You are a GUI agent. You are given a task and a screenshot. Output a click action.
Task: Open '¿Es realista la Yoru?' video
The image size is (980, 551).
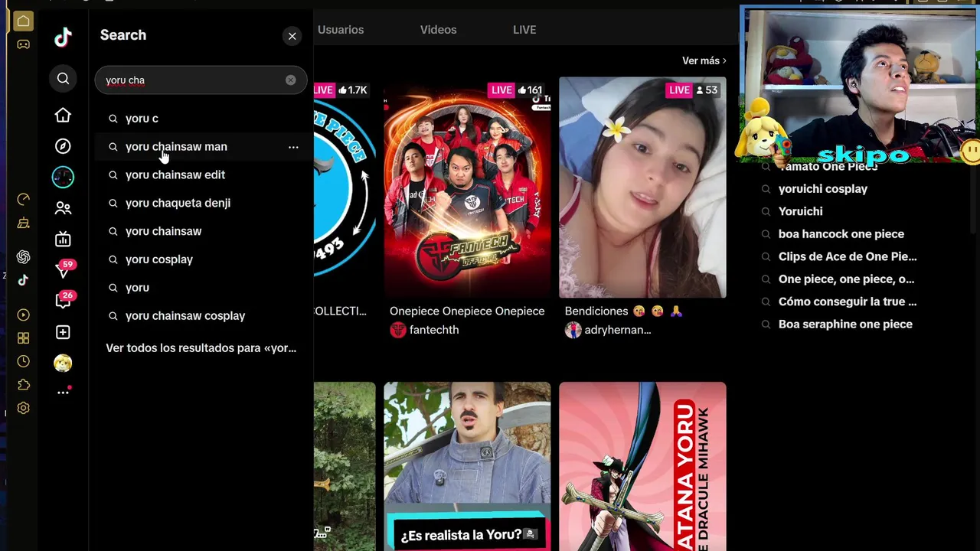(x=467, y=467)
